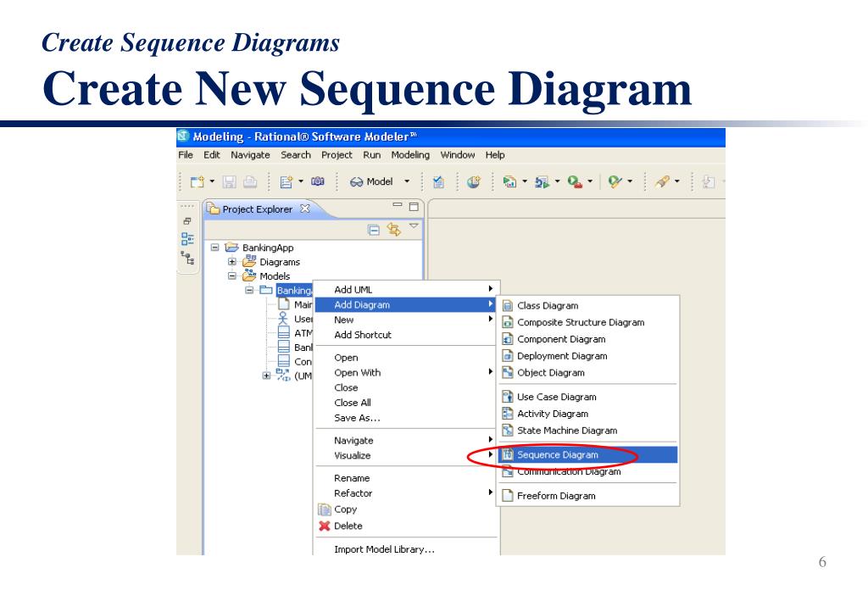Open Project Explorer view menu triangle
This screenshot has width=868, height=601.
pos(414,225)
